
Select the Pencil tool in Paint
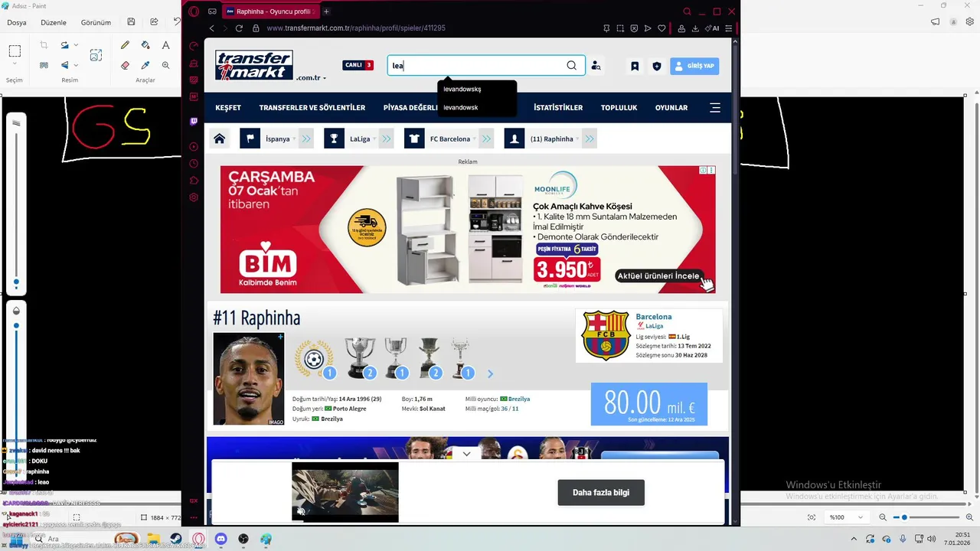(x=125, y=45)
